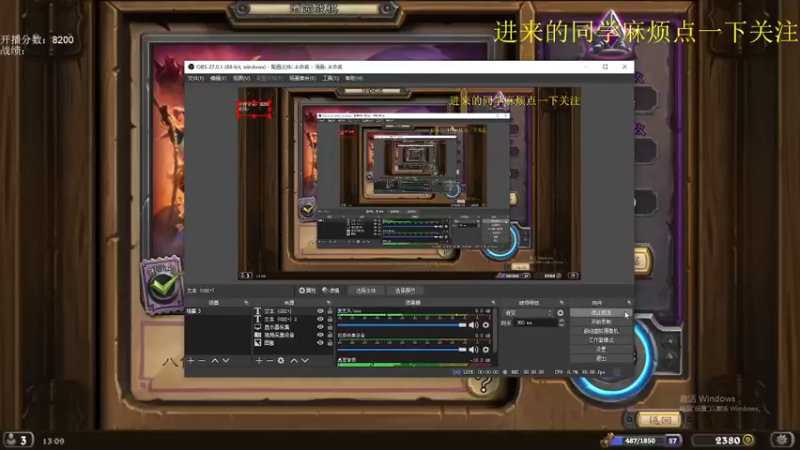Image resolution: width=800 pixels, height=450 pixels.
Task: Select the 显示器采集 source row
Action: point(293,327)
